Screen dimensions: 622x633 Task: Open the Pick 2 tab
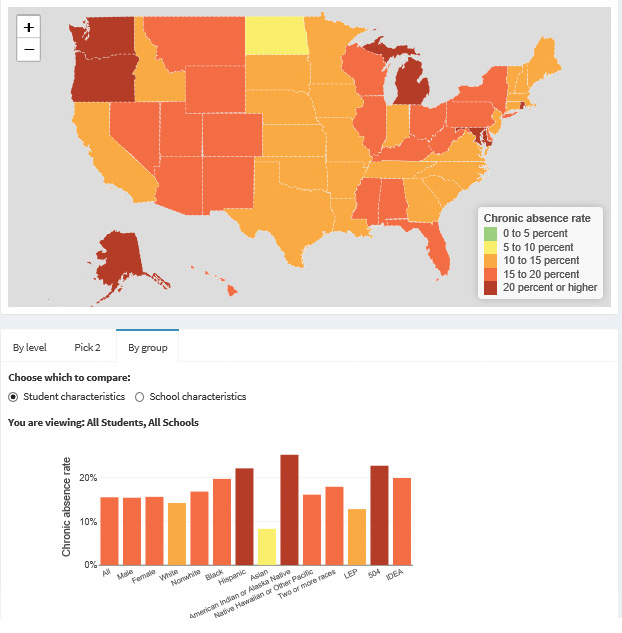(x=87, y=348)
